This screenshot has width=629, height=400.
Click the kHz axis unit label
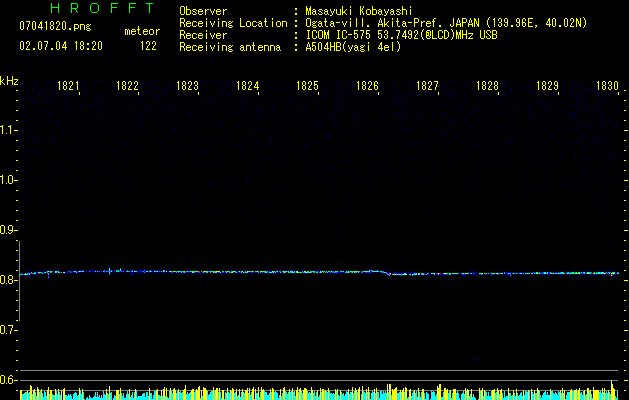point(9,81)
